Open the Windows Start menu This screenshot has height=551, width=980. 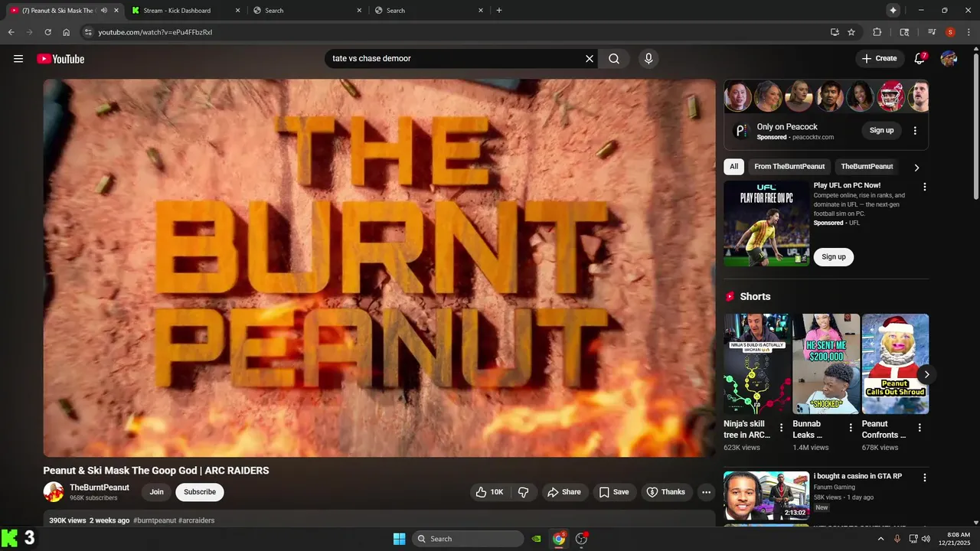399,539
